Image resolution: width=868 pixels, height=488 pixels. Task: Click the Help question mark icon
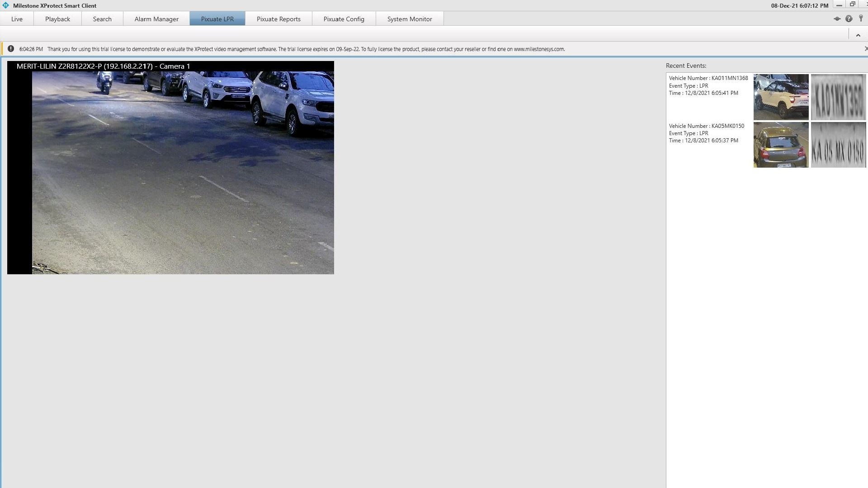point(849,19)
